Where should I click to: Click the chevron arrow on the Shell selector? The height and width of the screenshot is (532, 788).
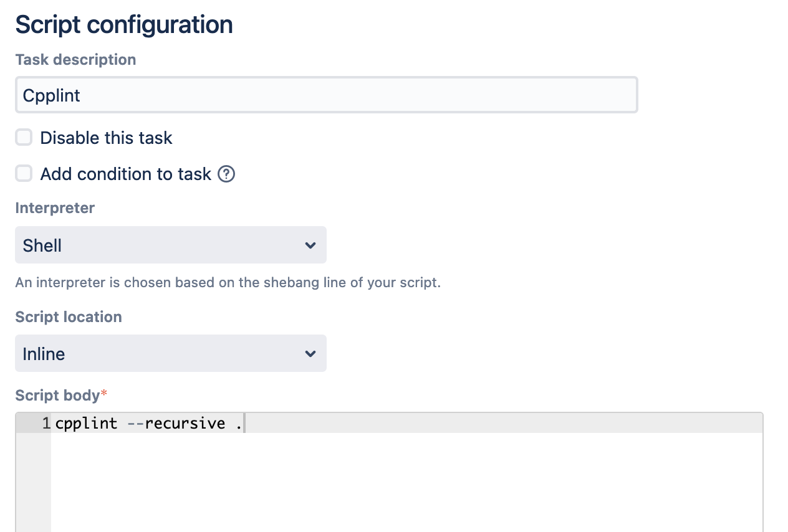click(x=310, y=245)
